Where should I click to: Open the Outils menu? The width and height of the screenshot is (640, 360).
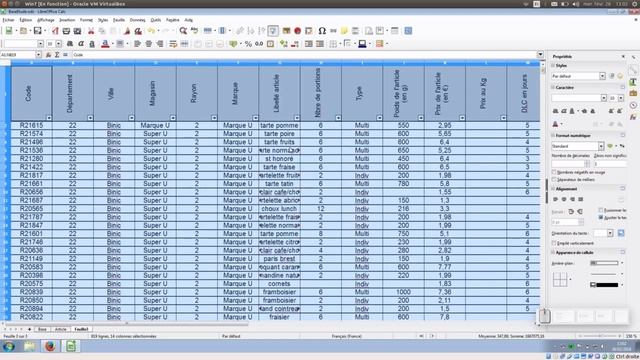pyautogui.click(x=156, y=20)
